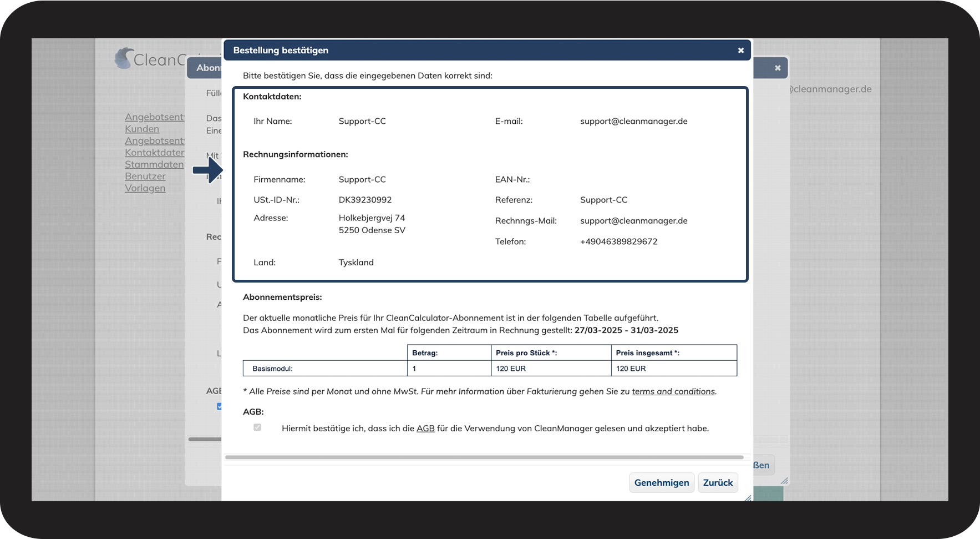The height and width of the screenshot is (539, 980).
Task: Toggle the AGB acceptance checkbox in dialog
Action: coord(257,427)
